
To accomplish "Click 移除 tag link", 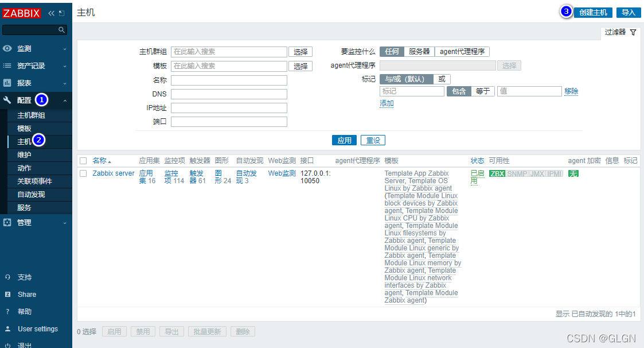I will pos(571,91).
